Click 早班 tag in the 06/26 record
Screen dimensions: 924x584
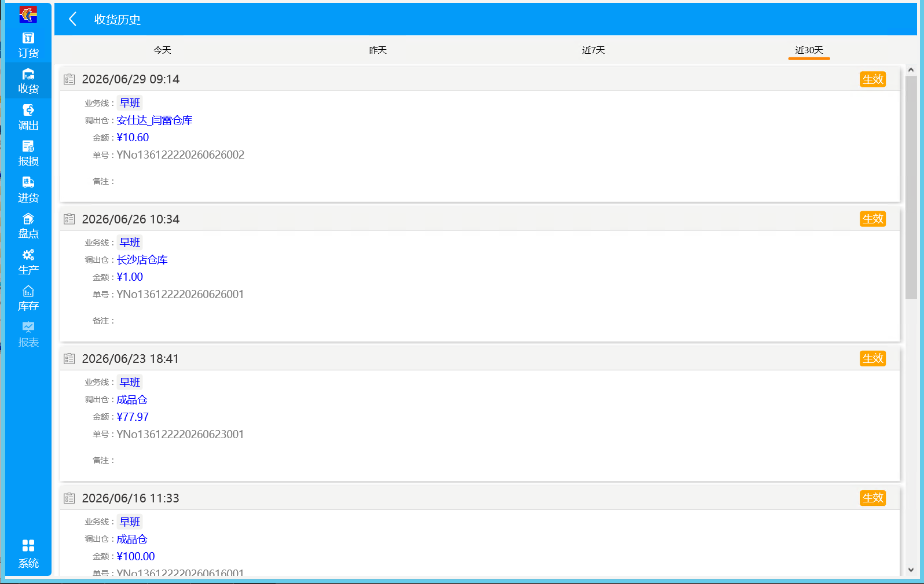click(130, 243)
